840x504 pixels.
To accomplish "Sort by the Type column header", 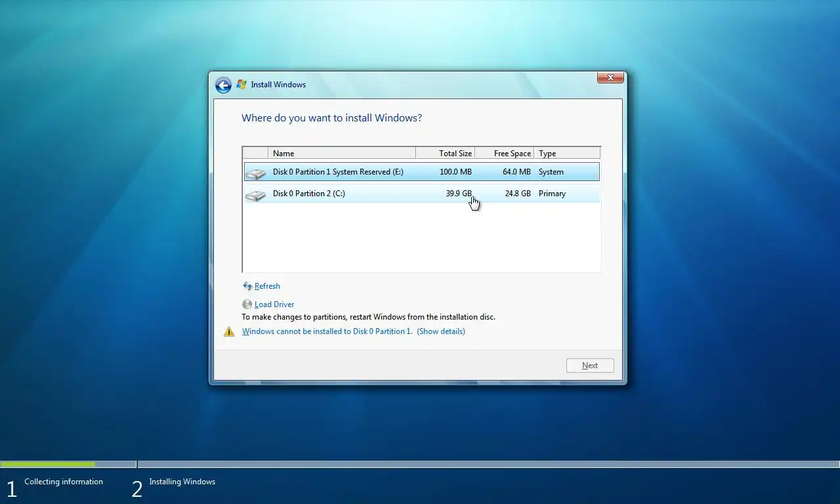I will coord(567,153).
